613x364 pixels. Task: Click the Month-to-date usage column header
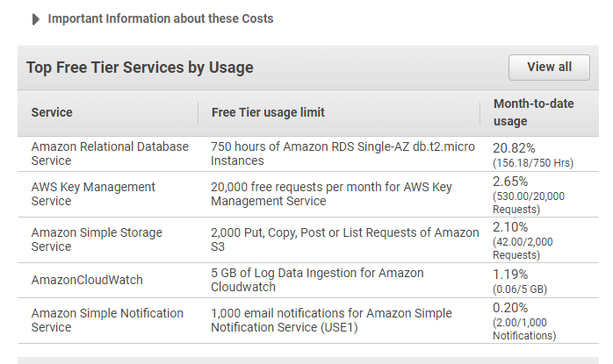533,112
